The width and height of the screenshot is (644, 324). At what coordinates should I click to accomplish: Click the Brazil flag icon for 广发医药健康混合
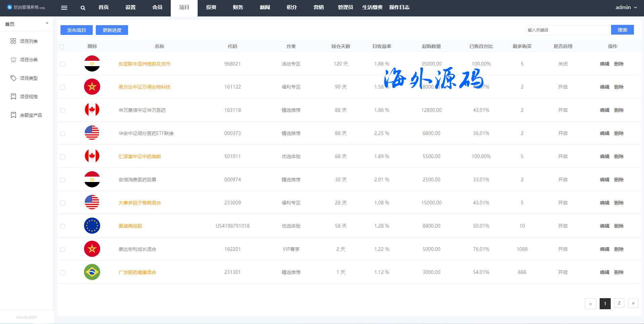point(92,272)
